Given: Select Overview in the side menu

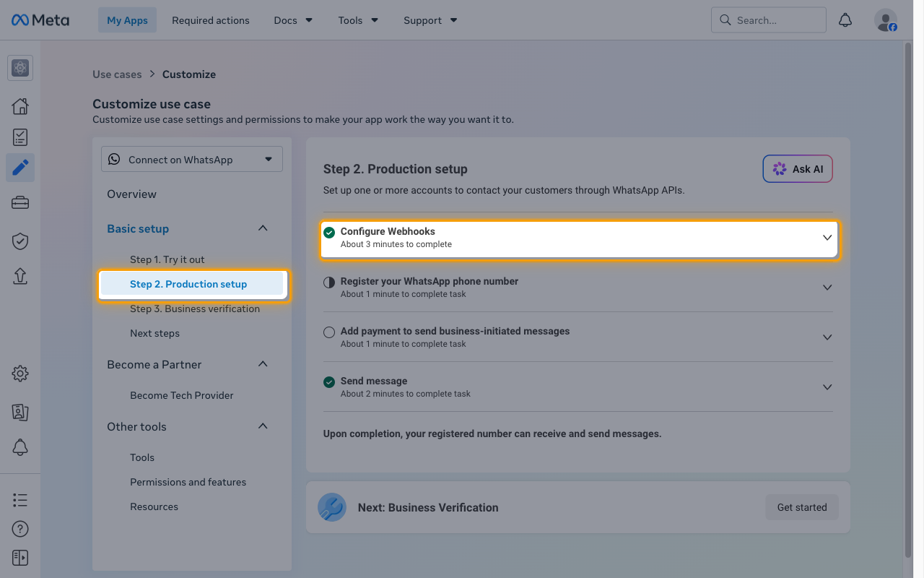Looking at the screenshot, I should (131, 194).
